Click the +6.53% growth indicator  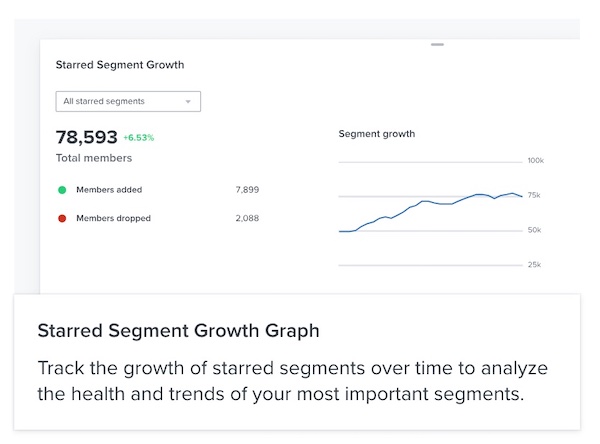point(139,138)
